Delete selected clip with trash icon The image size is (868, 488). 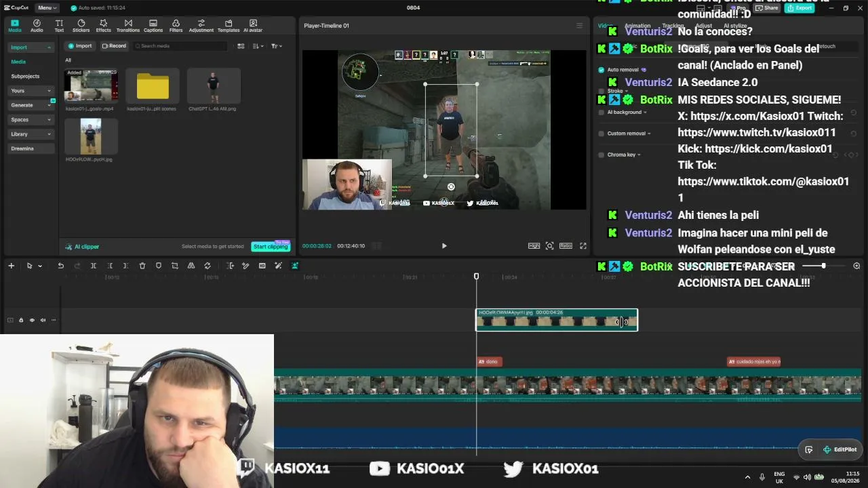[142, 266]
